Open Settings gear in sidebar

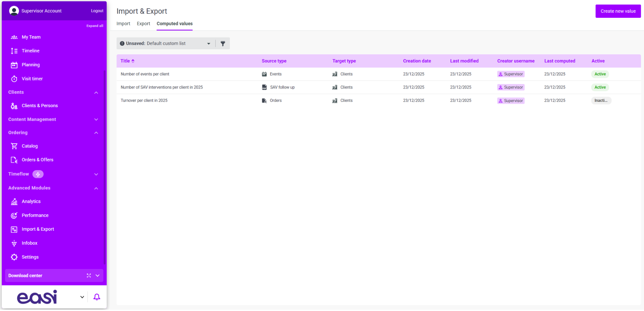click(x=30, y=257)
